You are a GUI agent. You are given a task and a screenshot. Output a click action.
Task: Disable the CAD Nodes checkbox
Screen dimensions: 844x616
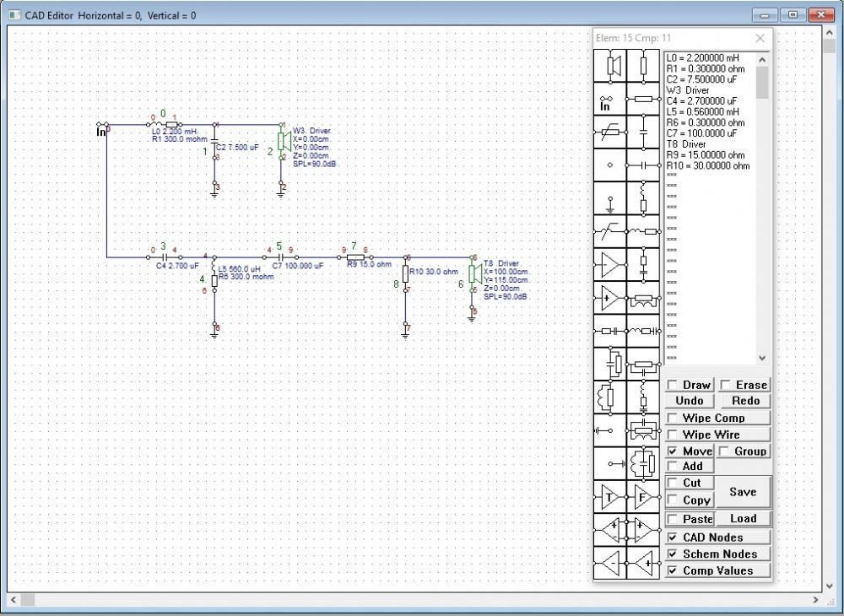[x=672, y=538]
